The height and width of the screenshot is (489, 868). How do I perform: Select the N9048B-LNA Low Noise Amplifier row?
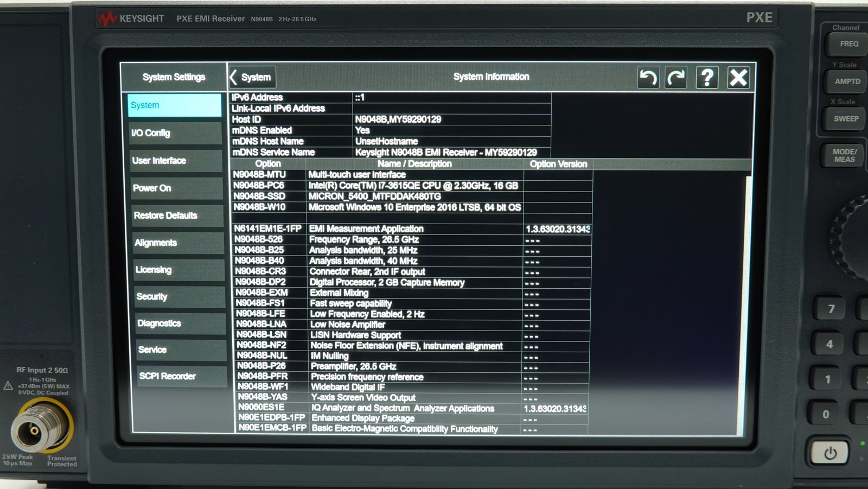[412, 324]
